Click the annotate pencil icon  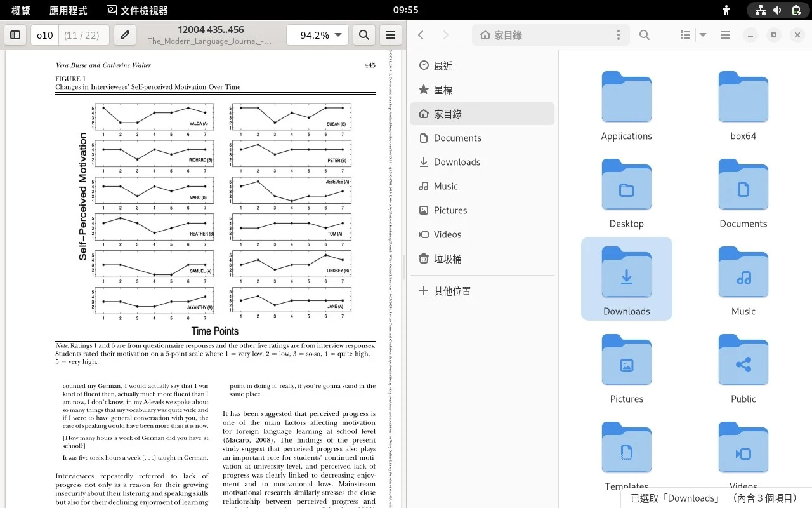pos(125,36)
